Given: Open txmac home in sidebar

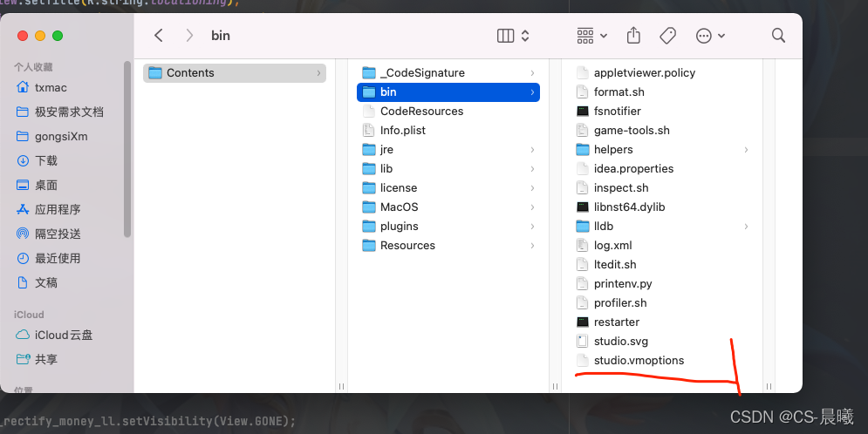Looking at the screenshot, I should [42, 87].
